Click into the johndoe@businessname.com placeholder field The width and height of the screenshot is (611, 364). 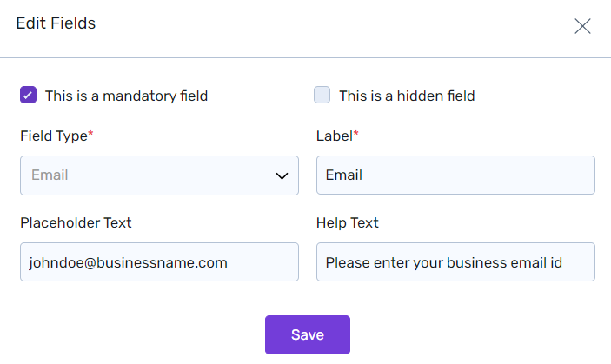click(x=159, y=262)
